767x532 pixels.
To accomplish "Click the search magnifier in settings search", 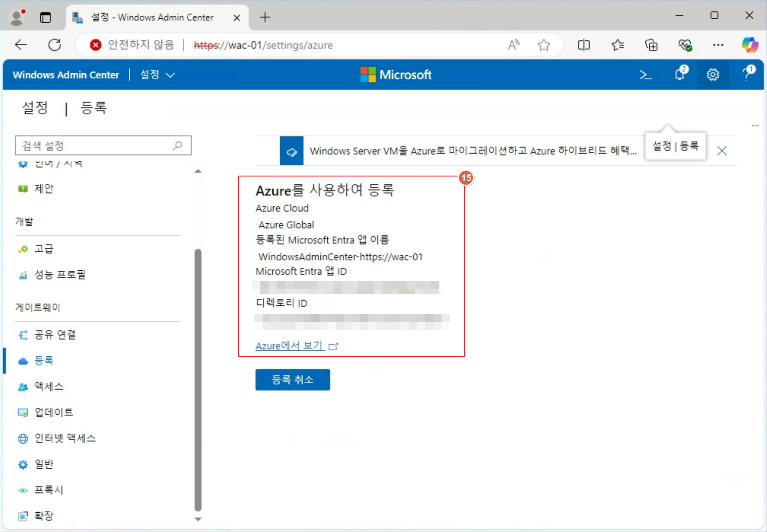I will tap(177, 146).
